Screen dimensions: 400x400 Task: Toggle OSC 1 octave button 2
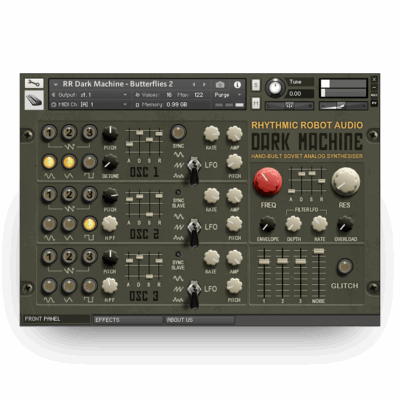pos(69,133)
